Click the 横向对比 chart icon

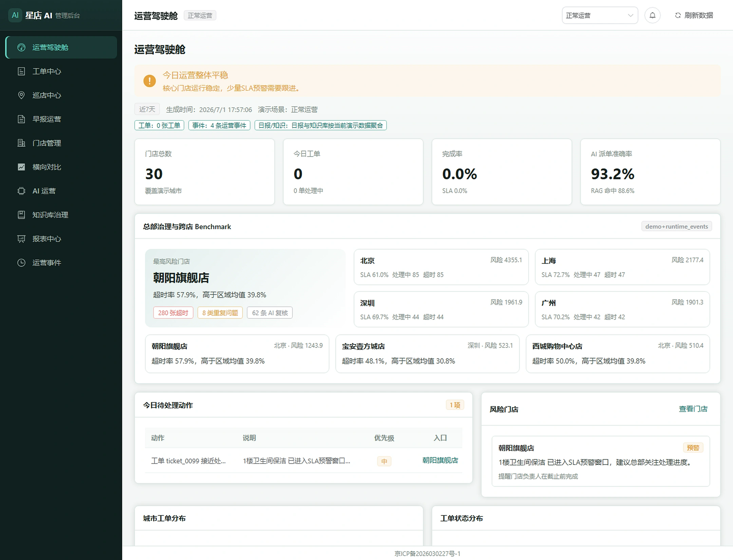click(21, 167)
